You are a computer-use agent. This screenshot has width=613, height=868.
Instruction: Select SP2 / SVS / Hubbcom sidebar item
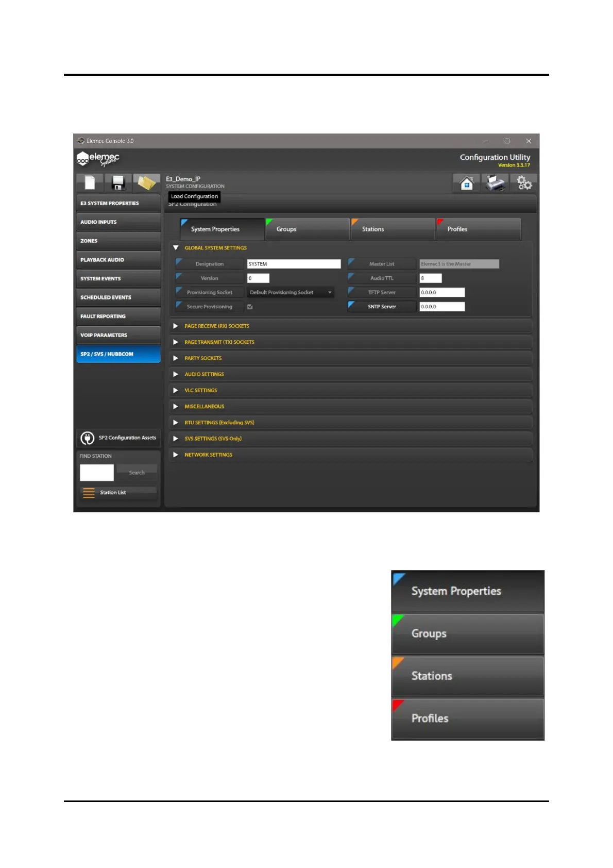click(x=118, y=354)
